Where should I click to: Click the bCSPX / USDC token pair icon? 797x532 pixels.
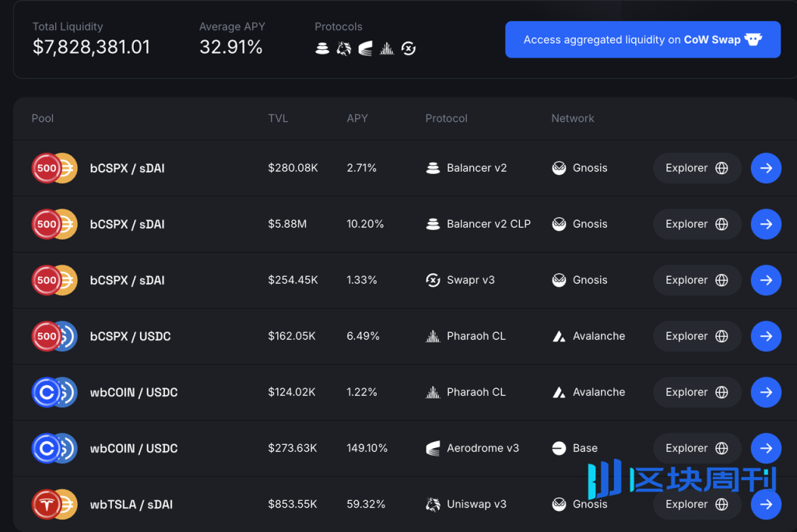point(54,336)
